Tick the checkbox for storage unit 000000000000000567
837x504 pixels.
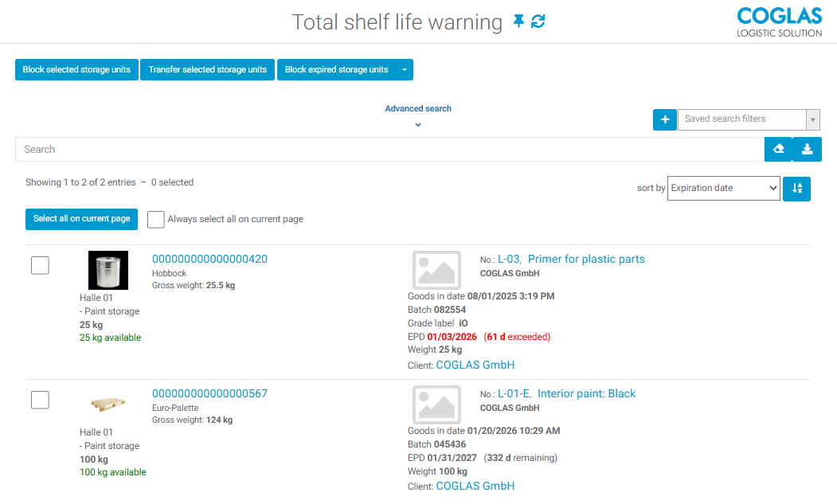40,400
